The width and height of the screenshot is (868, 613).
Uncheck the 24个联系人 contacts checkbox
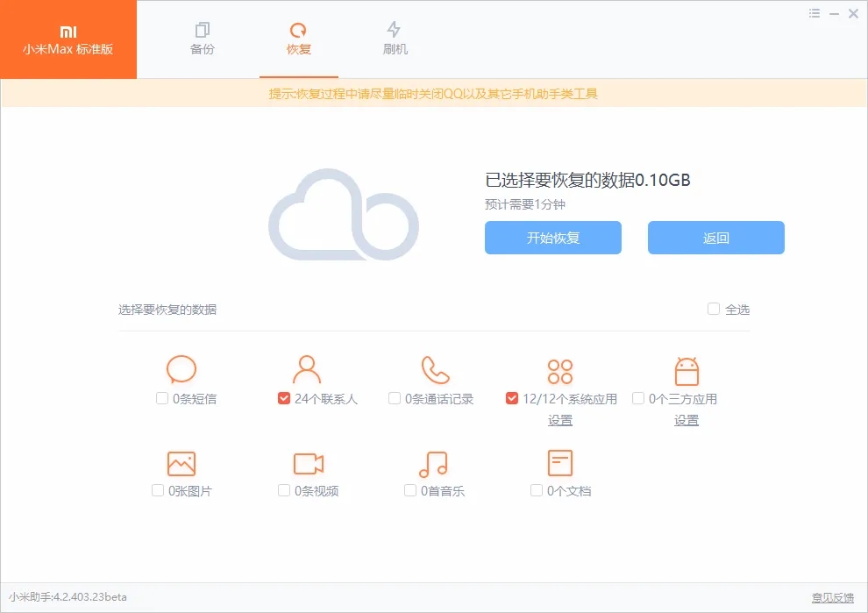point(284,397)
